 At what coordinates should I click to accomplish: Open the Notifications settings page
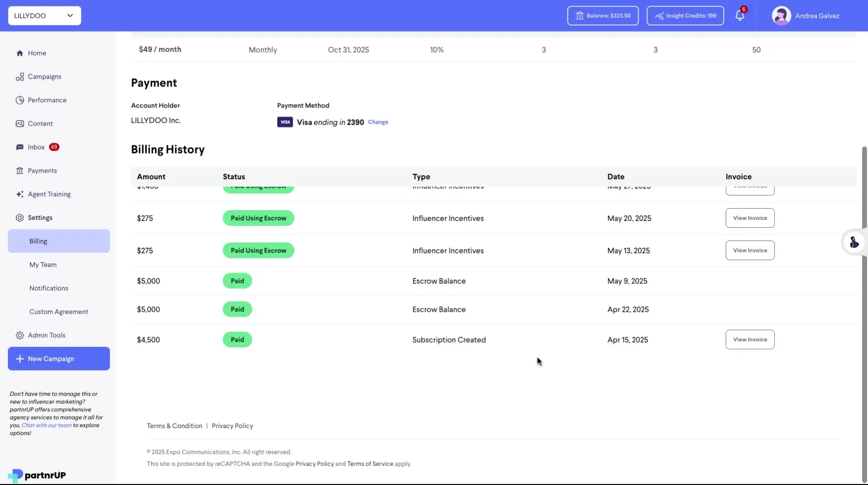(x=48, y=288)
